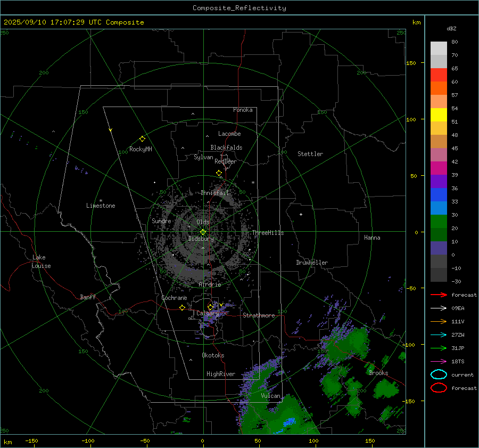Click the Didsbury label

click(201, 239)
